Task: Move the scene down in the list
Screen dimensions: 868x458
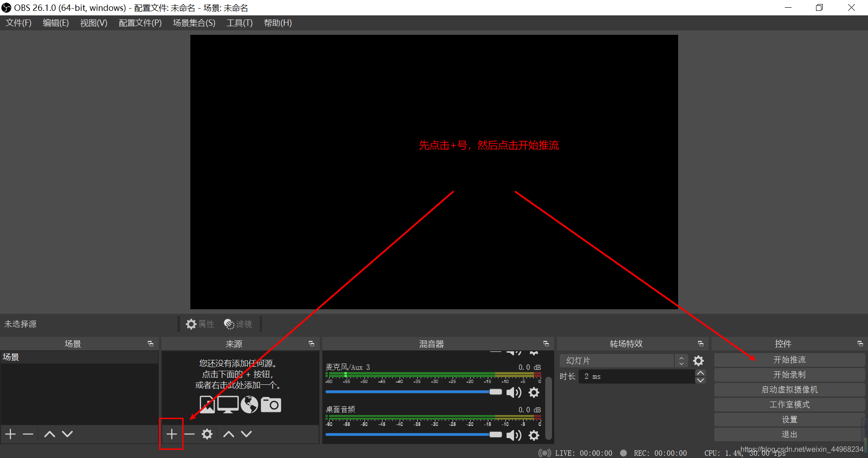Action: click(67, 434)
